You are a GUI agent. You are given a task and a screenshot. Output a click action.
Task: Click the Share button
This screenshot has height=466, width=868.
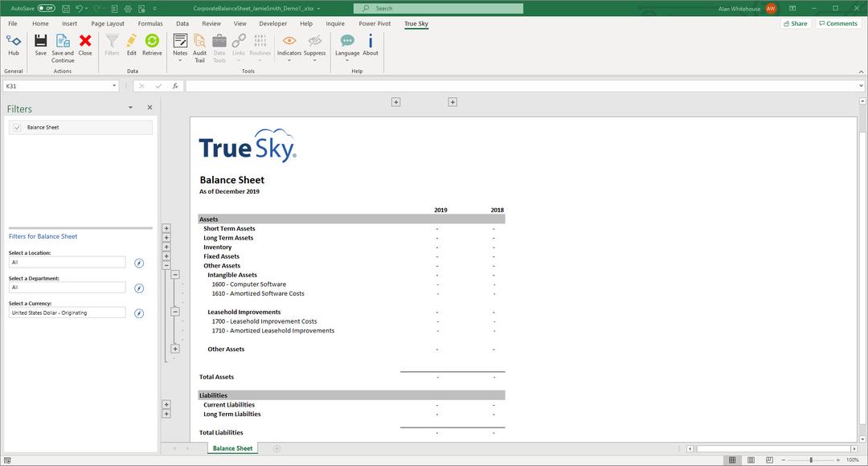pos(796,24)
